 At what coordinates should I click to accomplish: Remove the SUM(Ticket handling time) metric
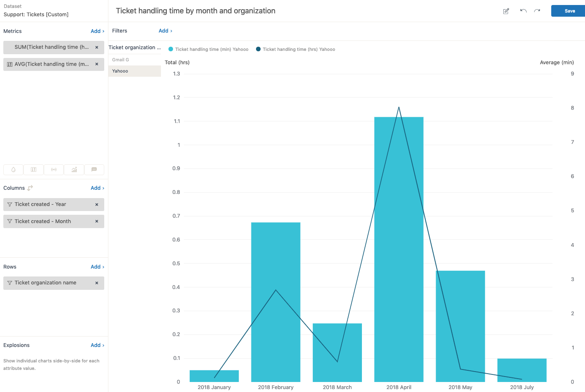point(97,48)
